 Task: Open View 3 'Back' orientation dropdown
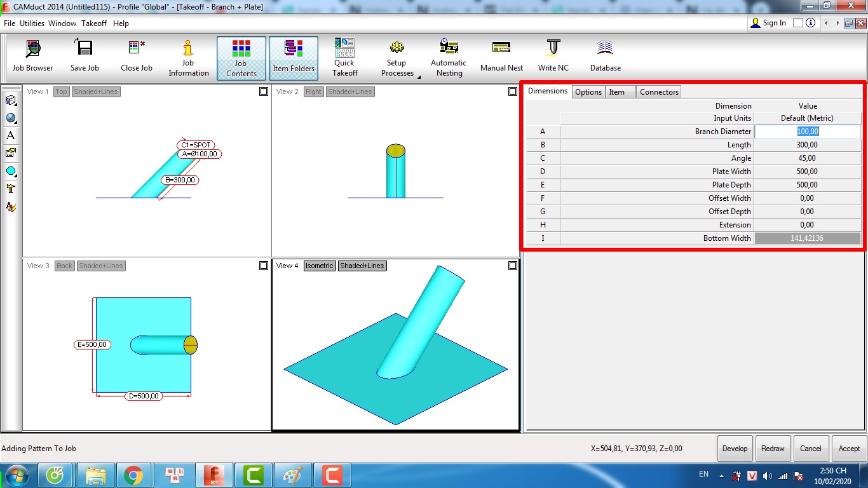[64, 266]
